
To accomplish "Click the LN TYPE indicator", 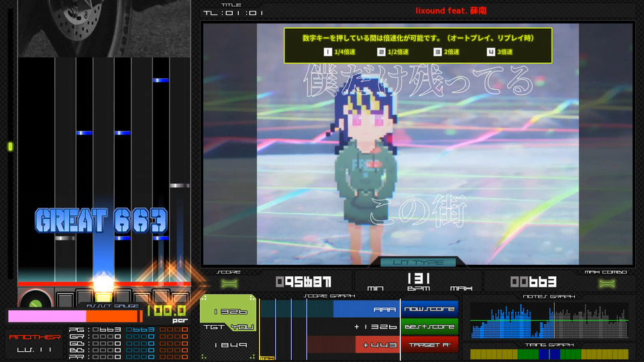I will pyautogui.click(x=418, y=262).
